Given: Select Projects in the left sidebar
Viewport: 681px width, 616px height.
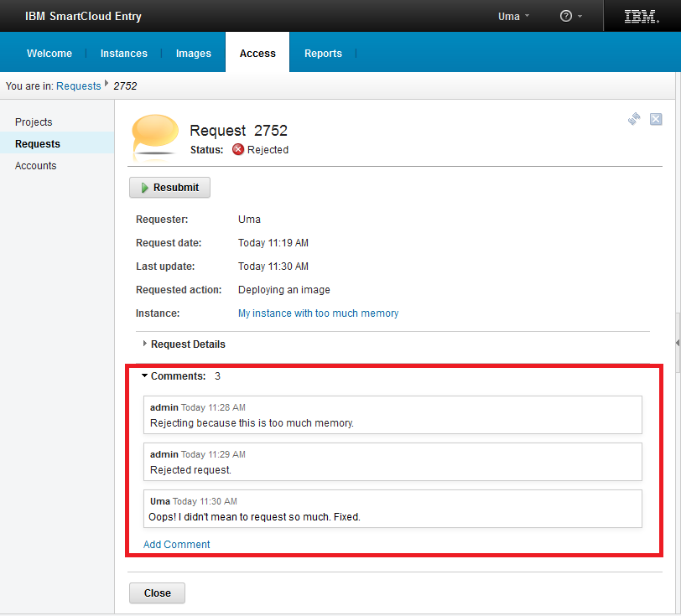Looking at the screenshot, I should coord(34,122).
